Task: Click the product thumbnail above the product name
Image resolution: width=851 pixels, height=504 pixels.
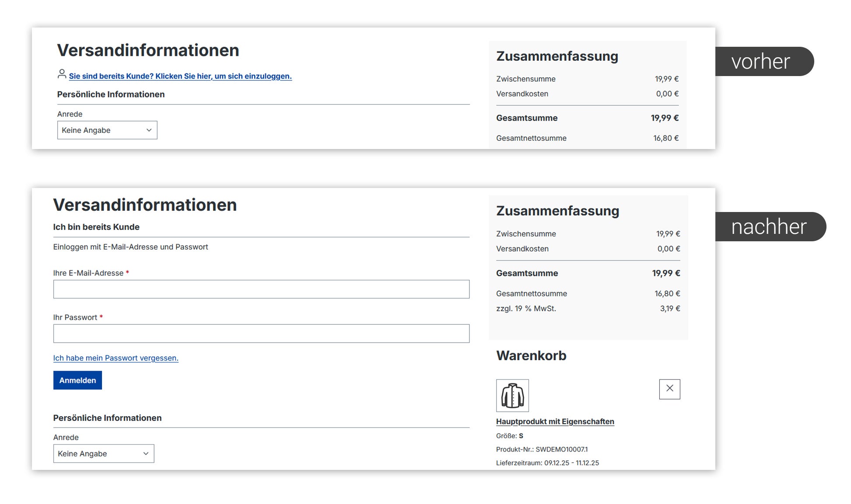Action: pyautogui.click(x=512, y=395)
